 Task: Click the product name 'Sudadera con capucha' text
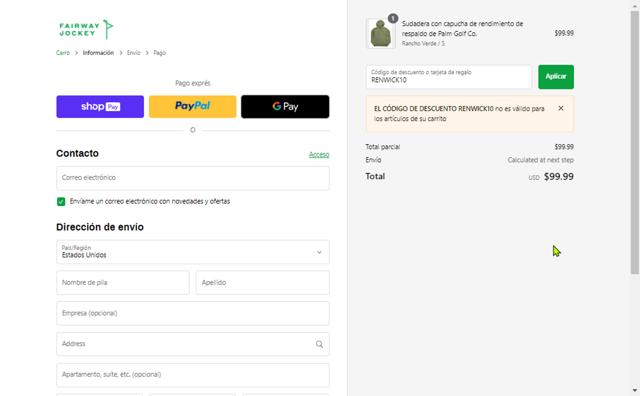tap(462, 29)
